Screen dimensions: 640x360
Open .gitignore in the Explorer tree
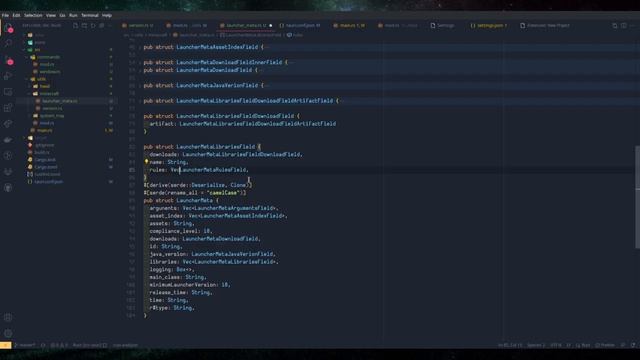(44, 145)
